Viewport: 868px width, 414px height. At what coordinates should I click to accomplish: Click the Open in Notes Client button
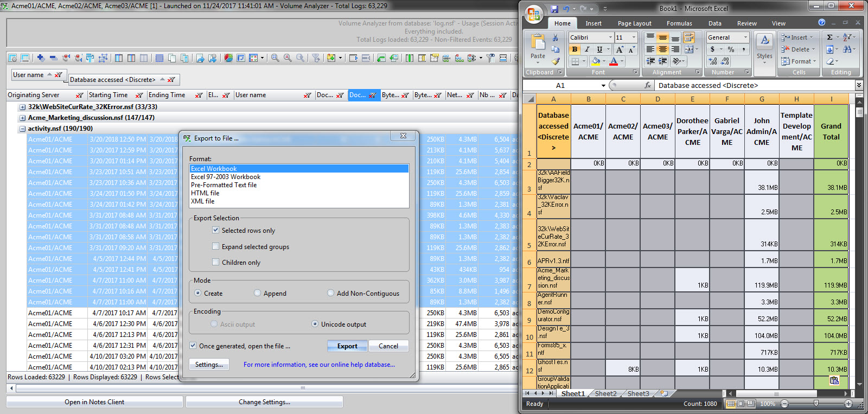94,402
